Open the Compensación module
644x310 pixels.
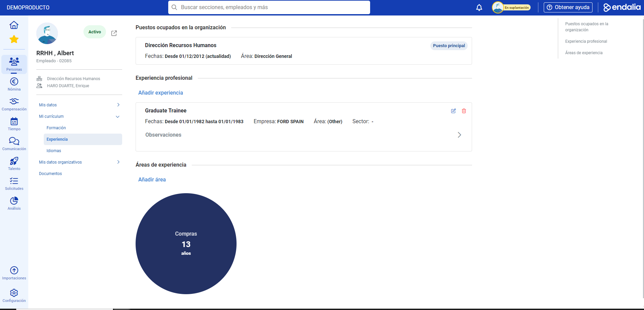click(x=14, y=104)
